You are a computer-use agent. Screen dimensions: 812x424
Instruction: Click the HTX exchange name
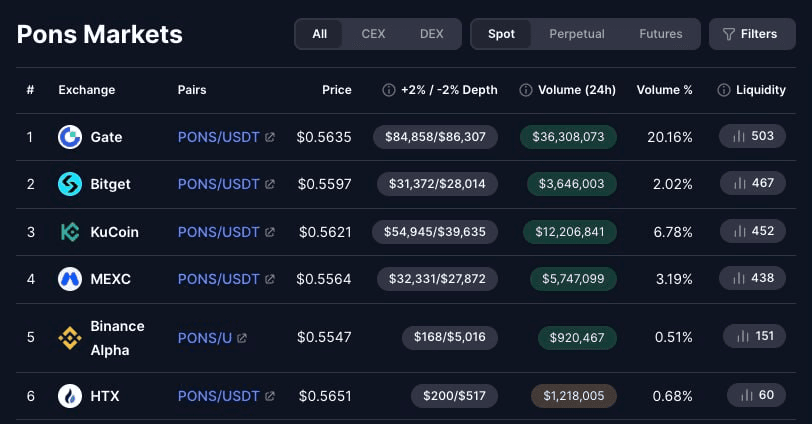coord(105,396)
